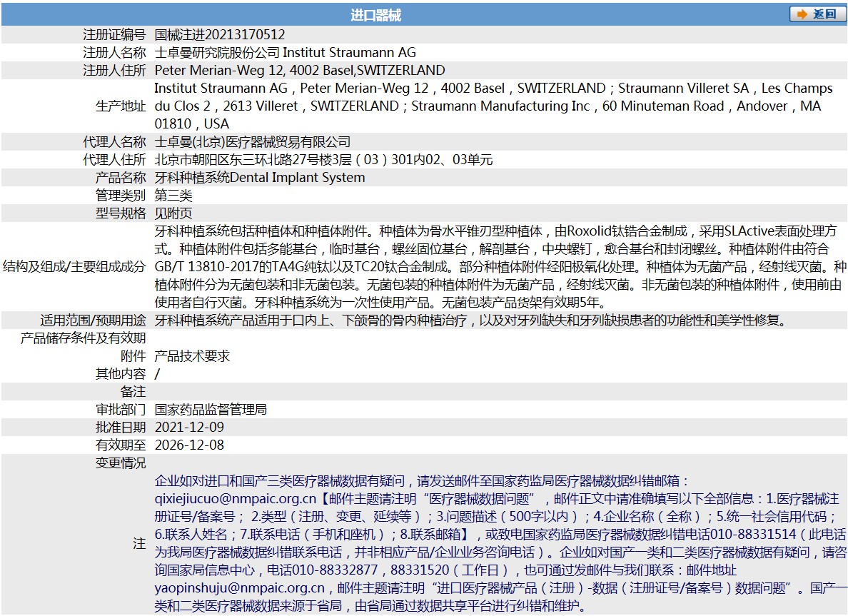This screenshot has width=848, height=616.
Task: Click the 返回 back button
Action: click(817, 14)
